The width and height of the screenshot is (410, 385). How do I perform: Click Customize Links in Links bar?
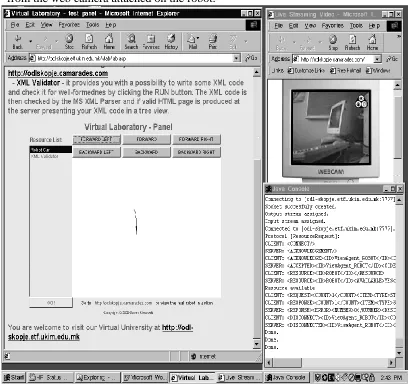pos(306,70)
